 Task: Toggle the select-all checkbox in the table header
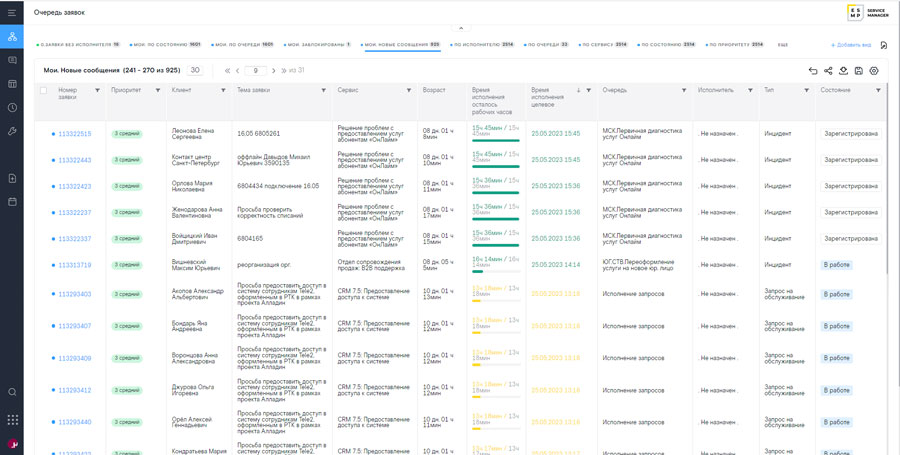[43, 90]
